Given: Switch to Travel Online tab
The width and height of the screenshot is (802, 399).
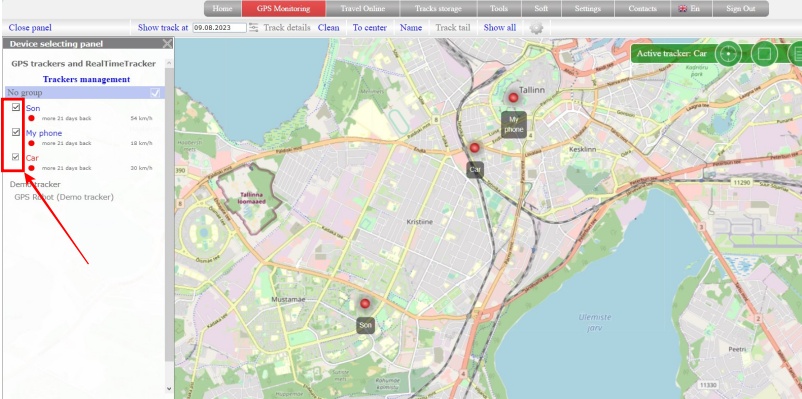Looking at the screenshot, I should [x=363, y=9].
